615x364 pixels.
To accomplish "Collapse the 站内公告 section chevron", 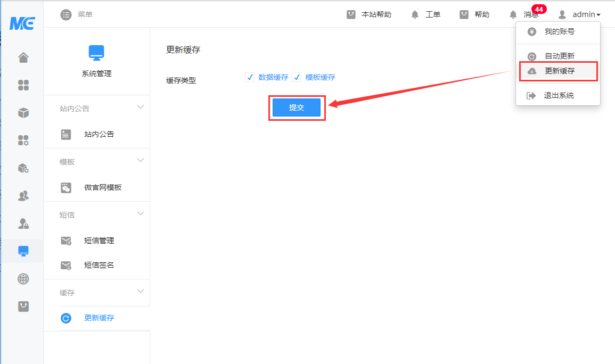I will pos(141,107).
